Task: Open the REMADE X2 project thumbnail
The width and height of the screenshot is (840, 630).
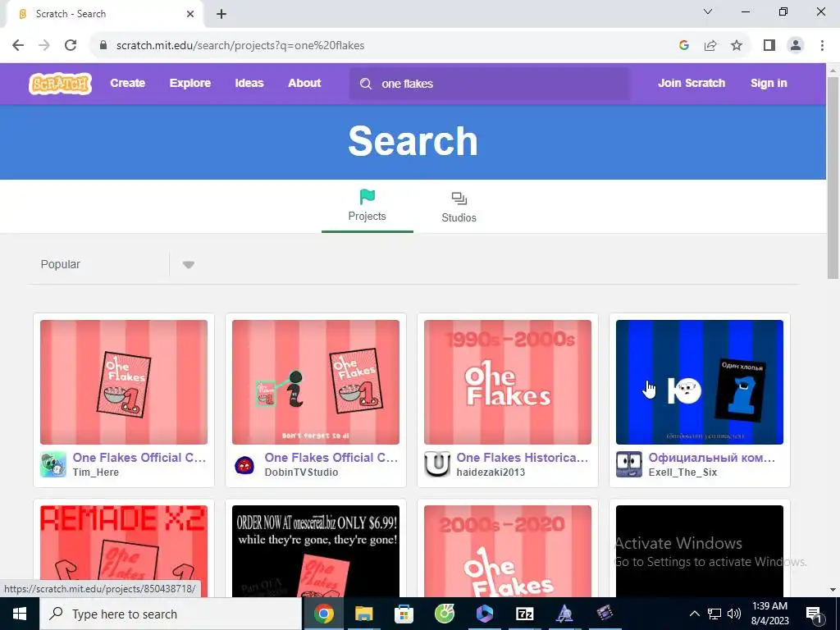Action: [x=124, y=551]
